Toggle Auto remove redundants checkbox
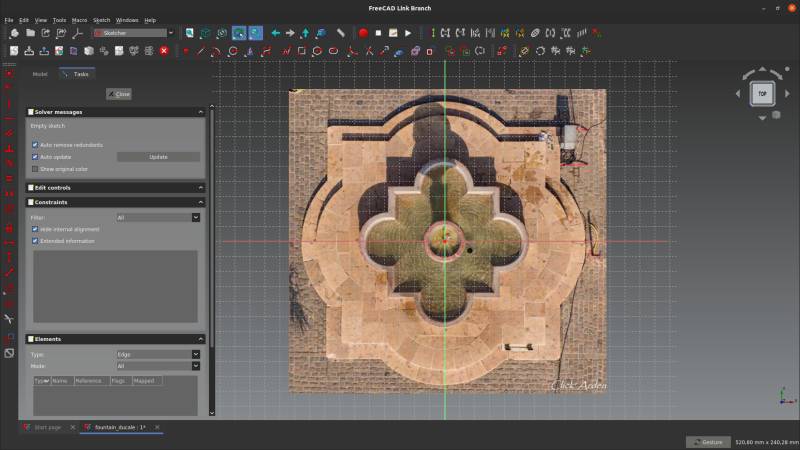The width and height of the screenshot is (800, 450). [35, 145]
